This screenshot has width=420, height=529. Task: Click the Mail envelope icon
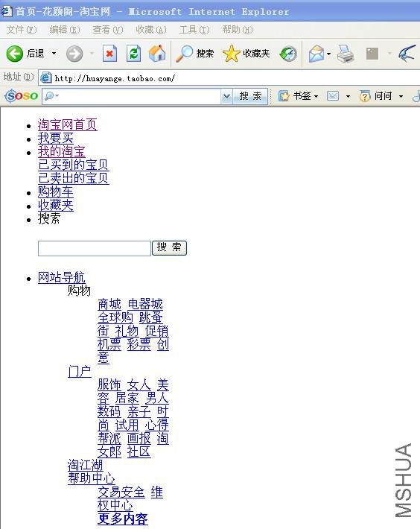tap(316, 54)
